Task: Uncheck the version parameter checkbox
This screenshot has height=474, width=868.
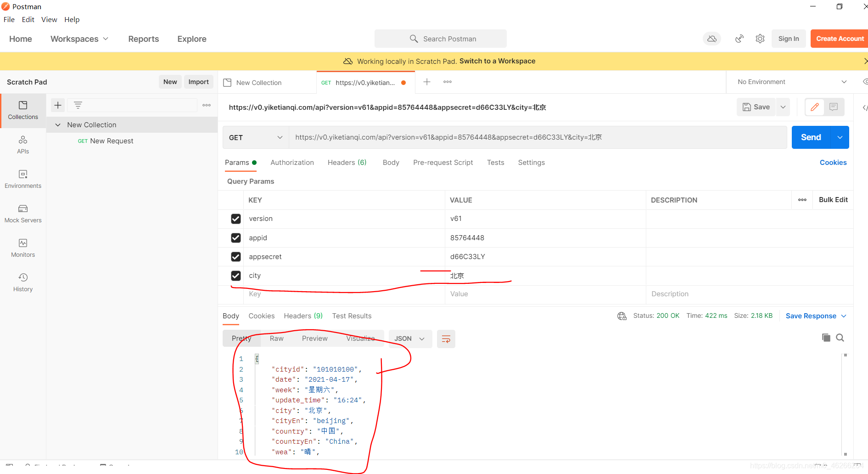Action: [x=236, y=219]
